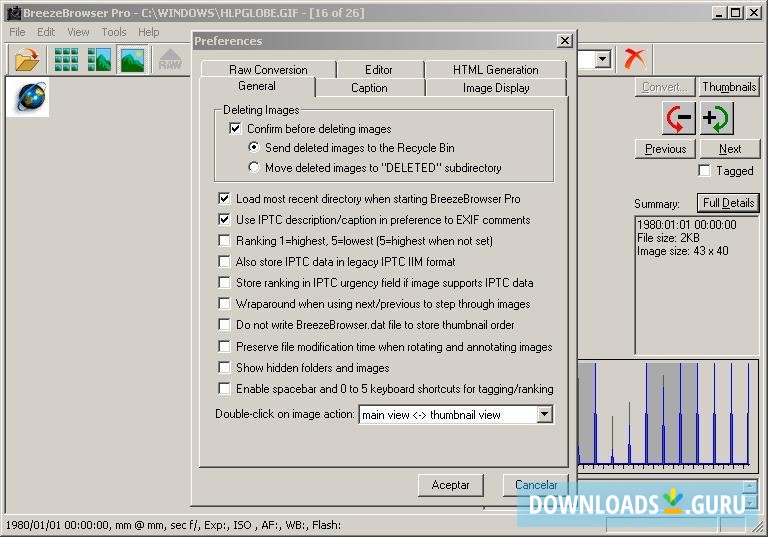Select the globe image thumbnail
The image size is (768, 537).
coord(30,97)
